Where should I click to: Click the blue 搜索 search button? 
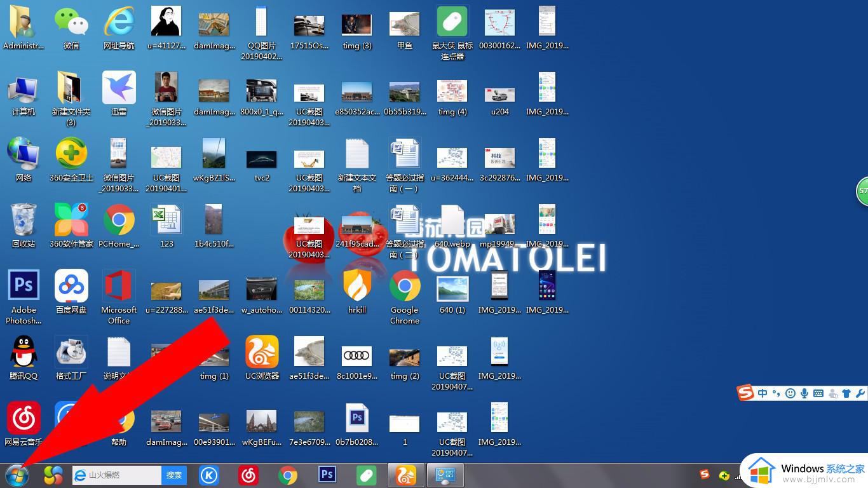click(174, 475)
